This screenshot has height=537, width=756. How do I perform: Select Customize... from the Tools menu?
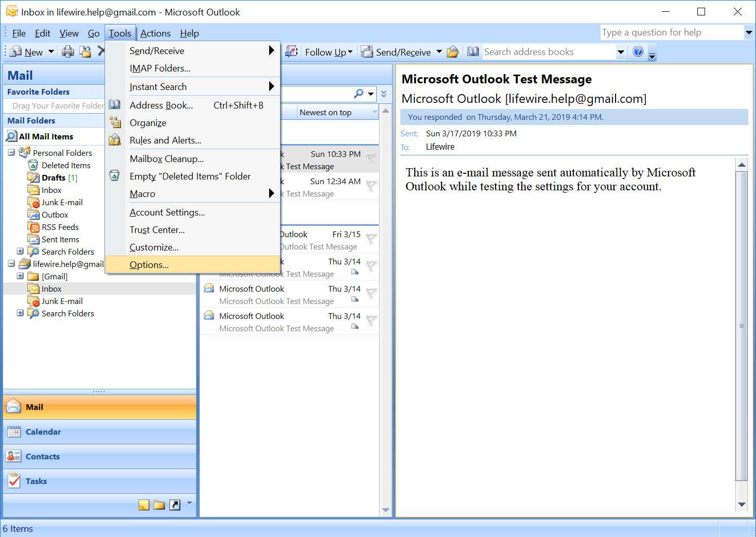(192, 247)
